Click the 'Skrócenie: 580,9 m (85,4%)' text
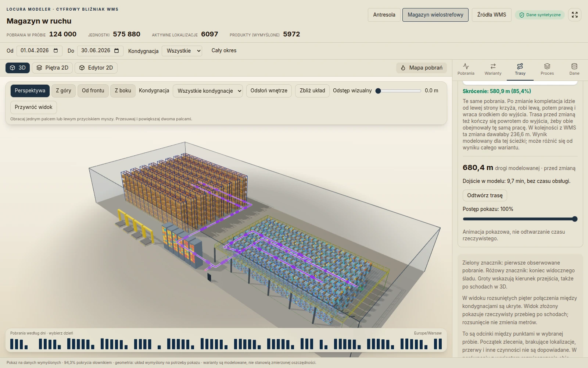The width and height of the screenshot is (588, 368). (497, 91)
